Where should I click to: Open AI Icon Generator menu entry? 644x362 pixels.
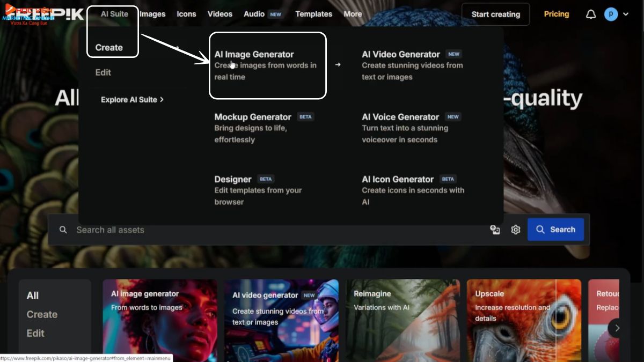coord(413,190)
